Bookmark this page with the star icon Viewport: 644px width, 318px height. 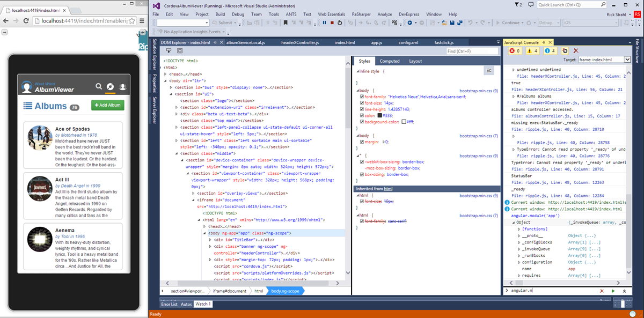pyautogui.click(x=131, y=20)
